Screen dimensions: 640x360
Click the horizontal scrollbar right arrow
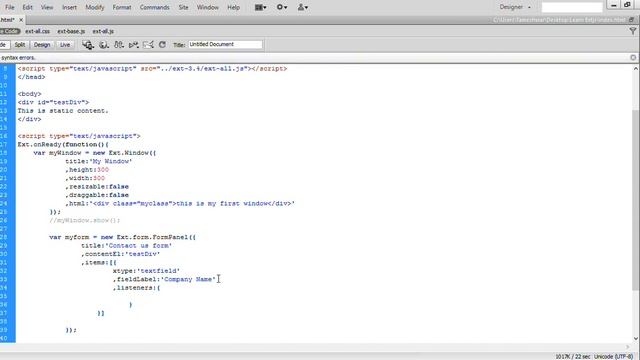click(628, 347)
